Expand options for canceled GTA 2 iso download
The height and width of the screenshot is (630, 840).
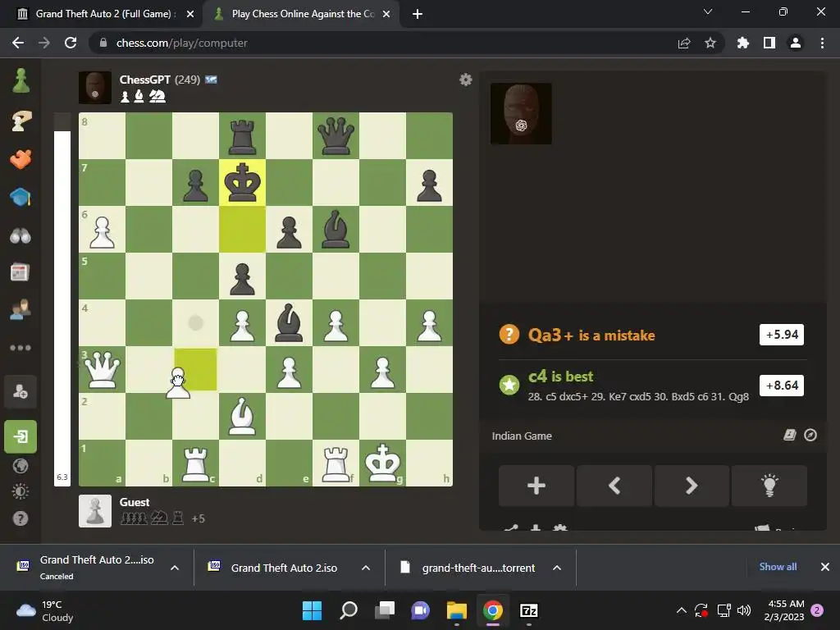(175, 568)
